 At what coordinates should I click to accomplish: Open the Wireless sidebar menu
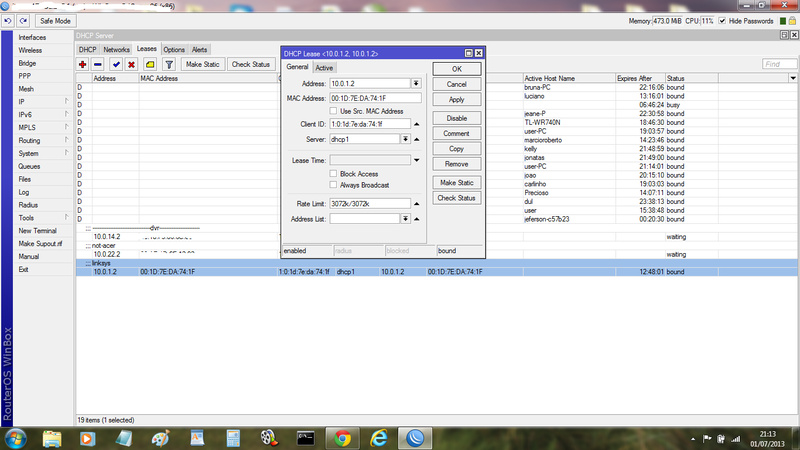[x=30, y=50]
